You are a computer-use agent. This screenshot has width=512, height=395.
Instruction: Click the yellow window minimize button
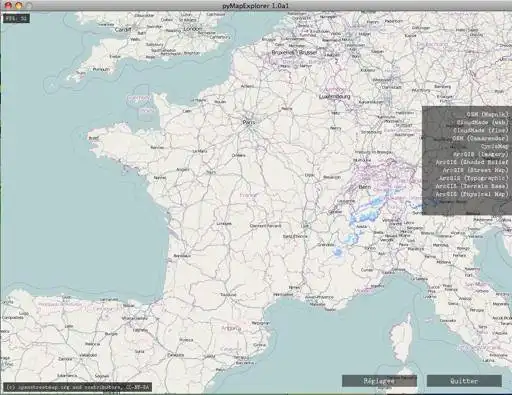tap(19, 5)
